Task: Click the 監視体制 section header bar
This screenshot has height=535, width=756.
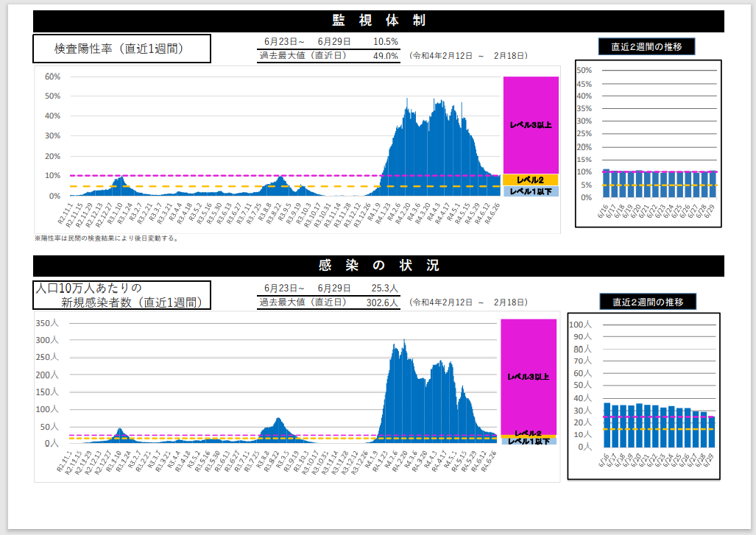Action: point(378,21)
